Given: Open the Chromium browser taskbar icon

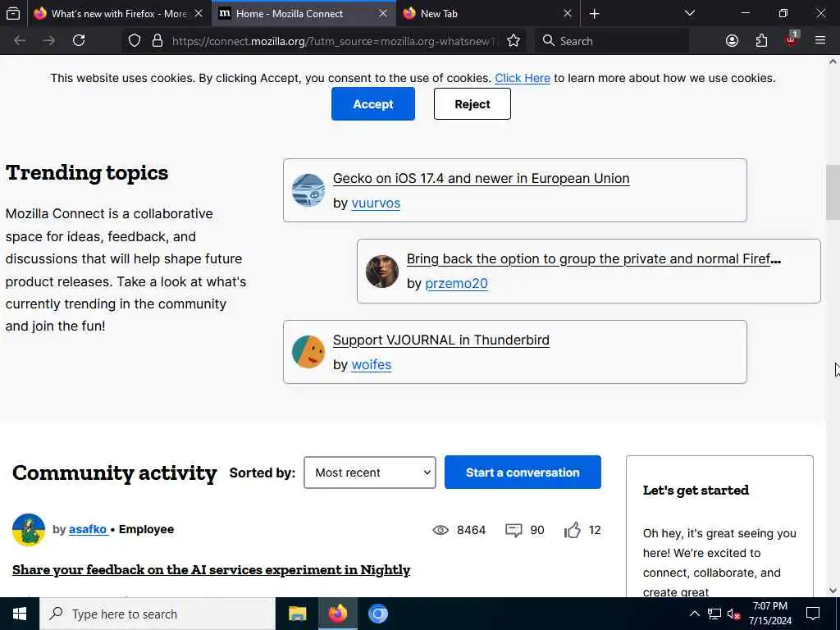Looking at the screenshot, I should [x=377, y=614].
